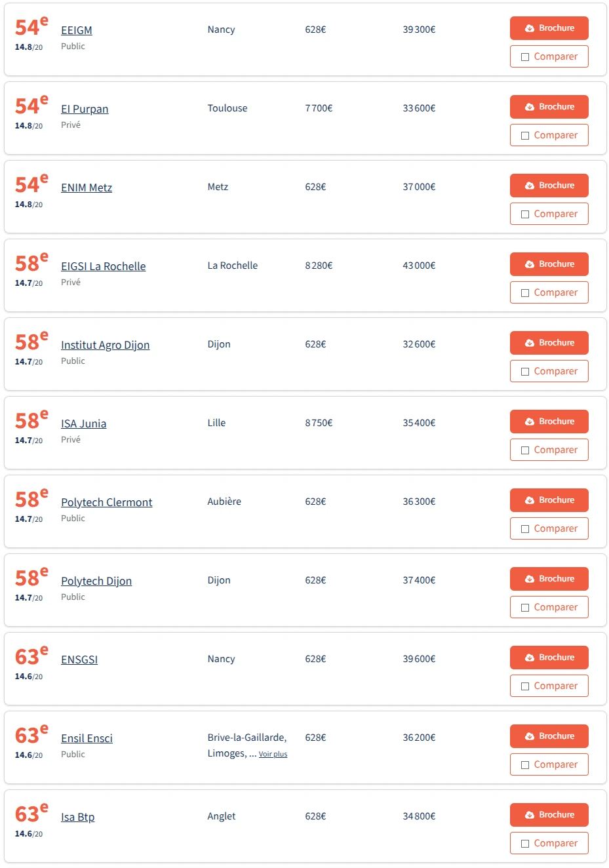
Task: Expand Ensil Ensci locations via Voir plus
Action: tap(273, 755)
